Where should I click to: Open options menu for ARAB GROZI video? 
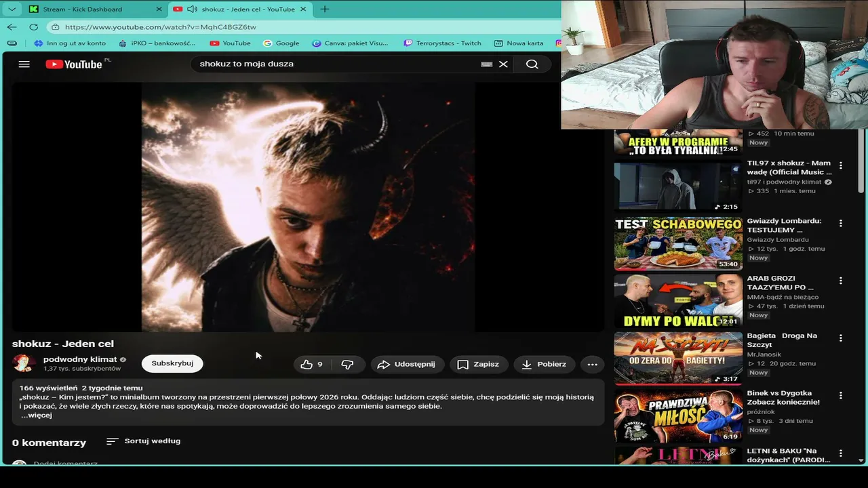[841, 281]
